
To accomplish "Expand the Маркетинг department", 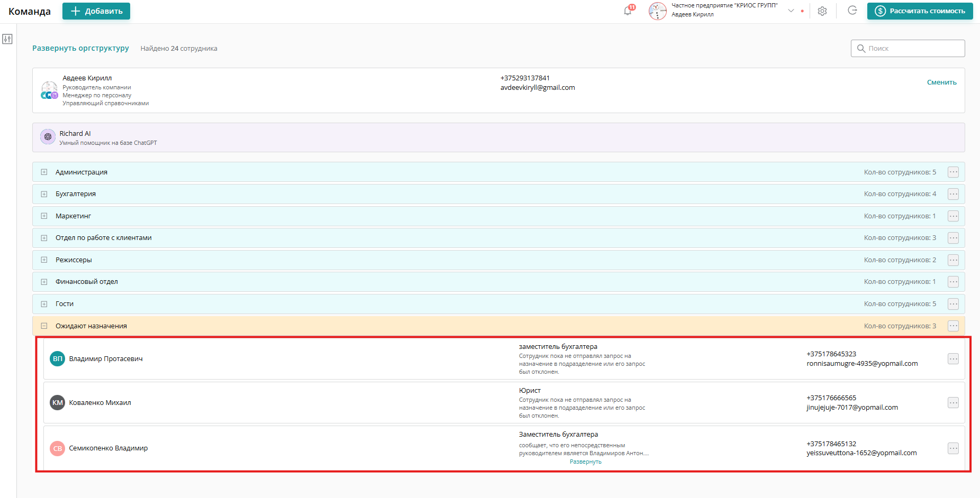I will click(44, 216).
